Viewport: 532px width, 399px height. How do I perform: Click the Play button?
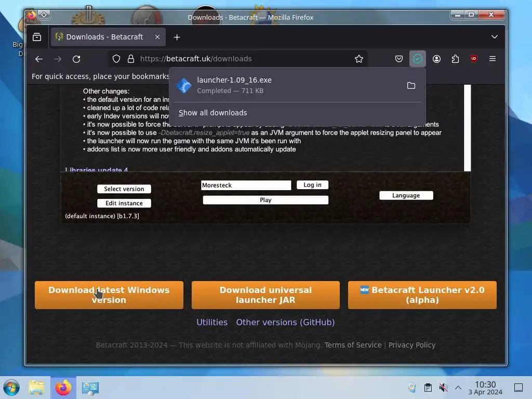click(x=265, y=200)
